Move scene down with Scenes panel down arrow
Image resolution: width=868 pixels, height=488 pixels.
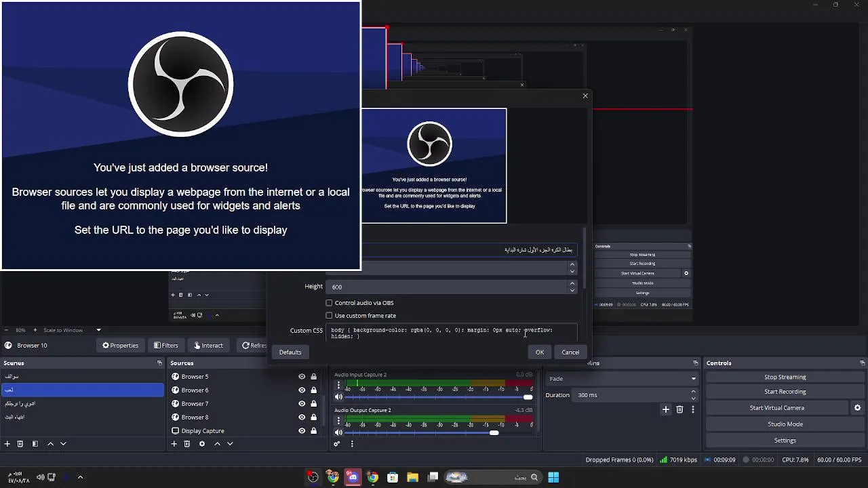pyautogui.click(x=63, y=444)
